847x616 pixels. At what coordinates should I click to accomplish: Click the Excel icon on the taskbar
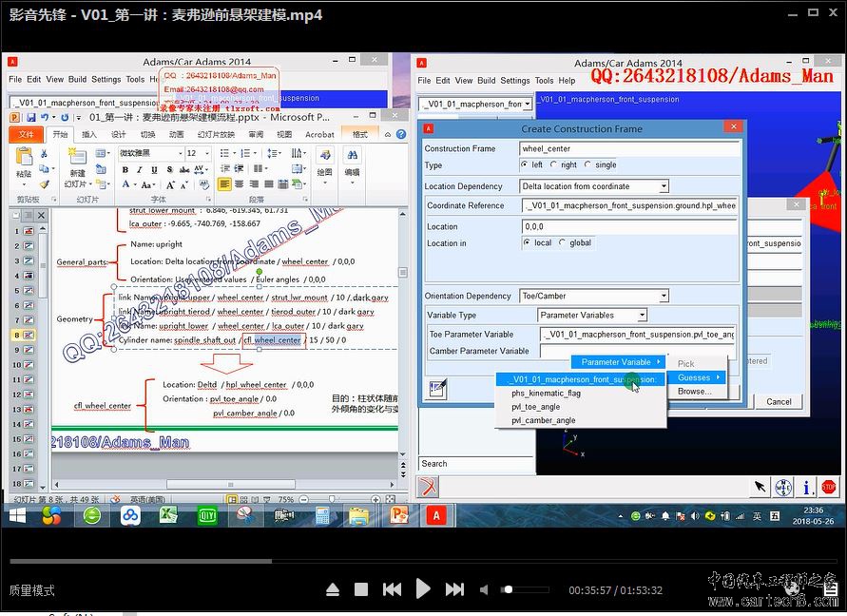pos(168,515)
